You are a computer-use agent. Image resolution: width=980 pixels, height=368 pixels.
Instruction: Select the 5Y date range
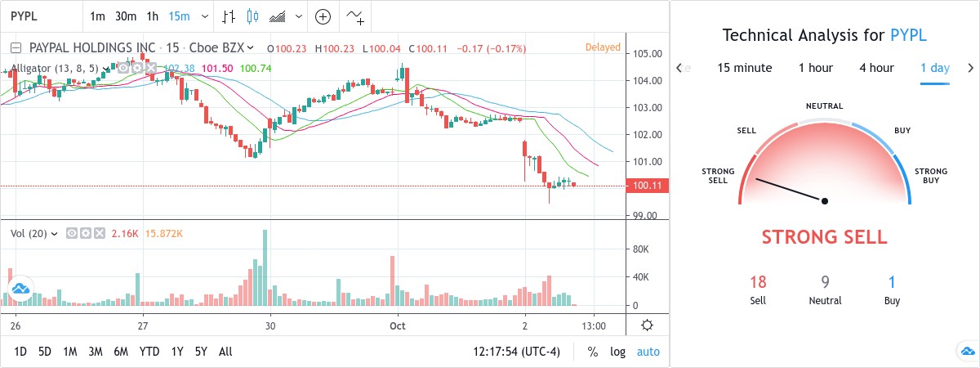coord(201,352)
